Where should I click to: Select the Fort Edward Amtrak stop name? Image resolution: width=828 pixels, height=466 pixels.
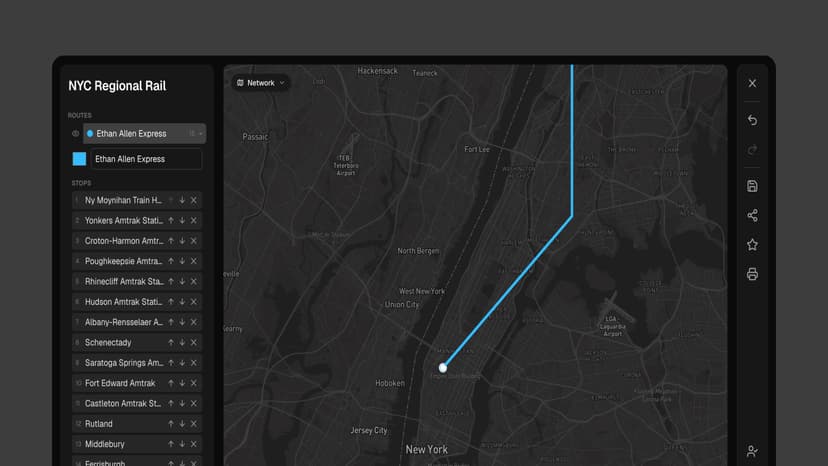click(x=120, y=383)
